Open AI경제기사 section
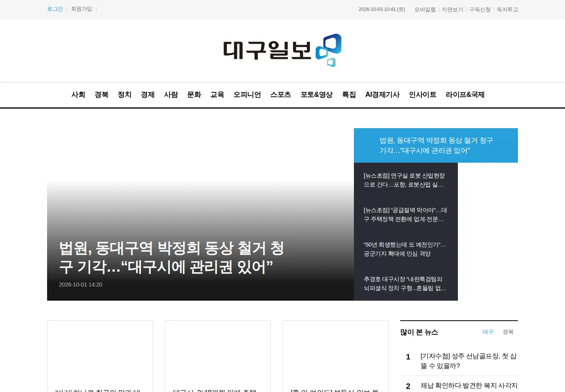This screenshot has width=565, height=392. 383,95
